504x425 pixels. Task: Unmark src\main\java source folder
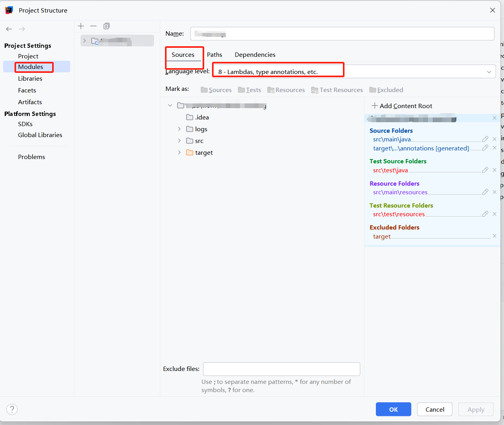pyautogui.click(x=495, y=139)
